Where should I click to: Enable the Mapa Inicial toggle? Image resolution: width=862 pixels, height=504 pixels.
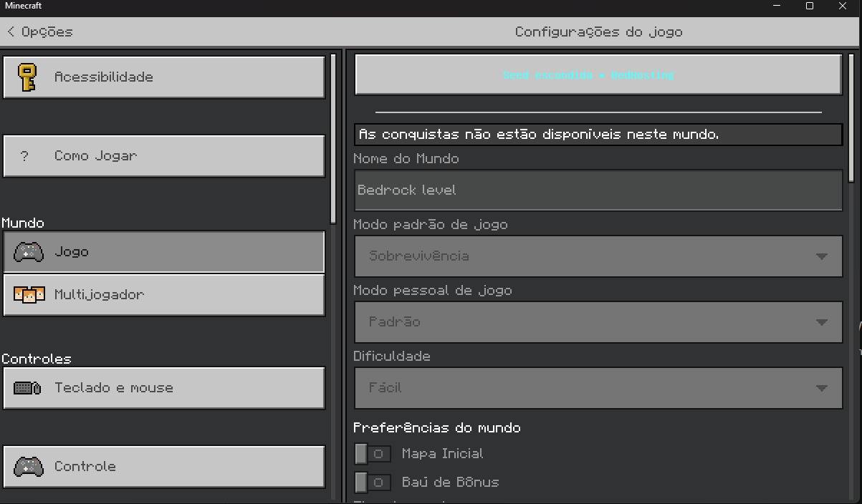point(372,453)
